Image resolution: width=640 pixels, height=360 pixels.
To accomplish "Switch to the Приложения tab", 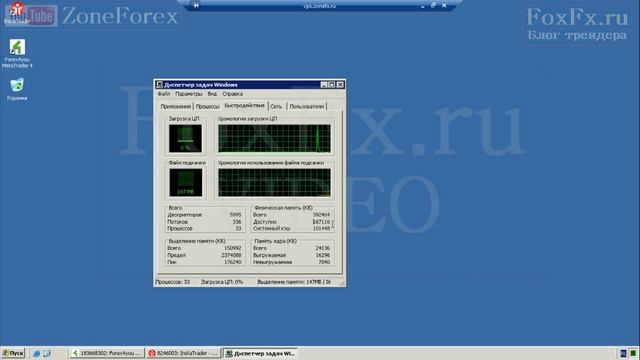I will coord(176,106).
